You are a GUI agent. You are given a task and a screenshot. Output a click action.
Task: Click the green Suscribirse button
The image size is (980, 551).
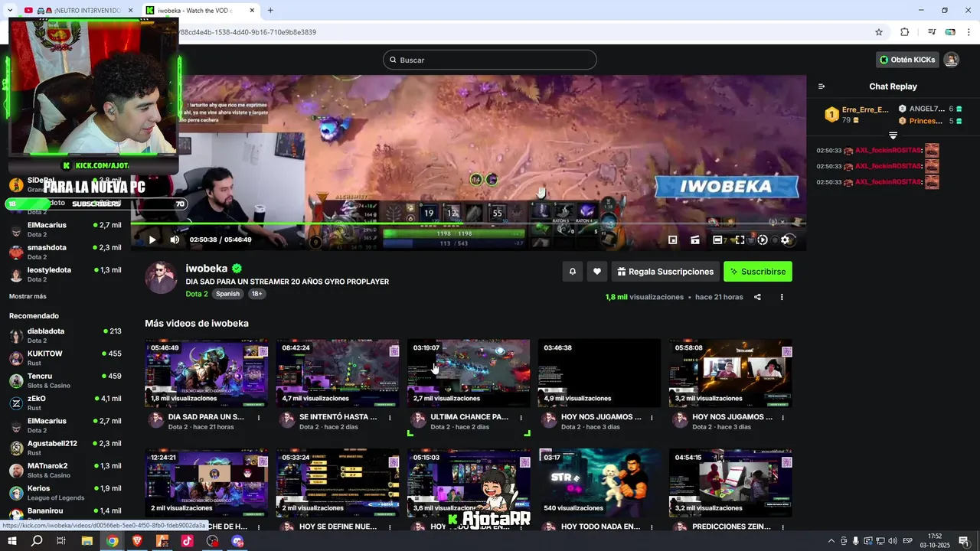[758, 272]
